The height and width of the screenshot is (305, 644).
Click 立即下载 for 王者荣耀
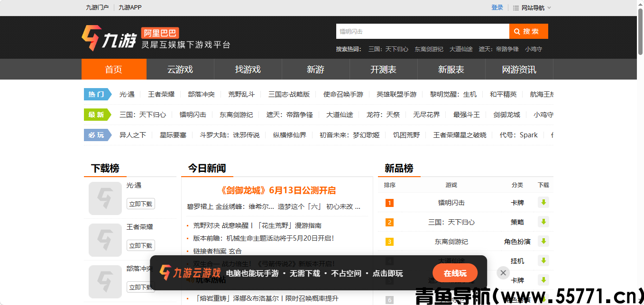pyautogui.click(x=141, y=245)
